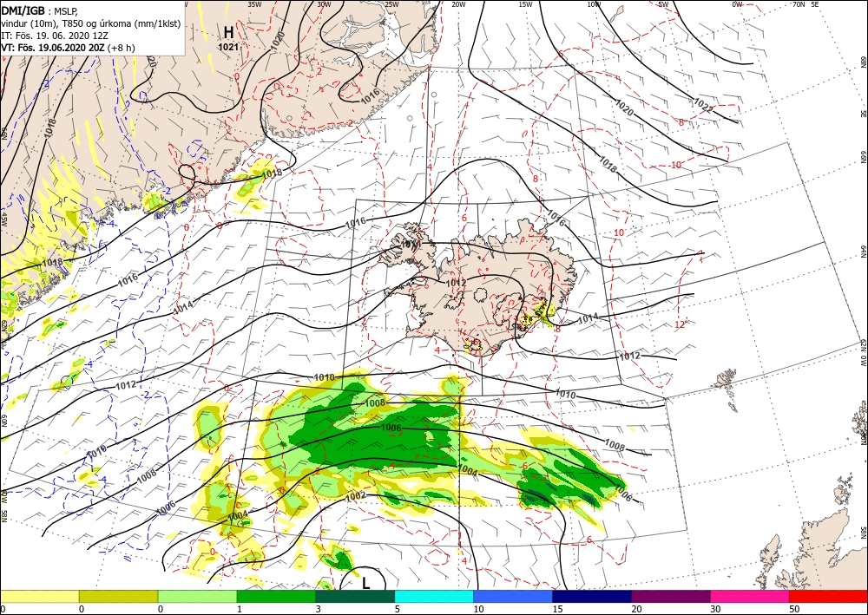Click the 'VT: Fös. 19.06.2020 20Z (+8 h)' line

68,48
